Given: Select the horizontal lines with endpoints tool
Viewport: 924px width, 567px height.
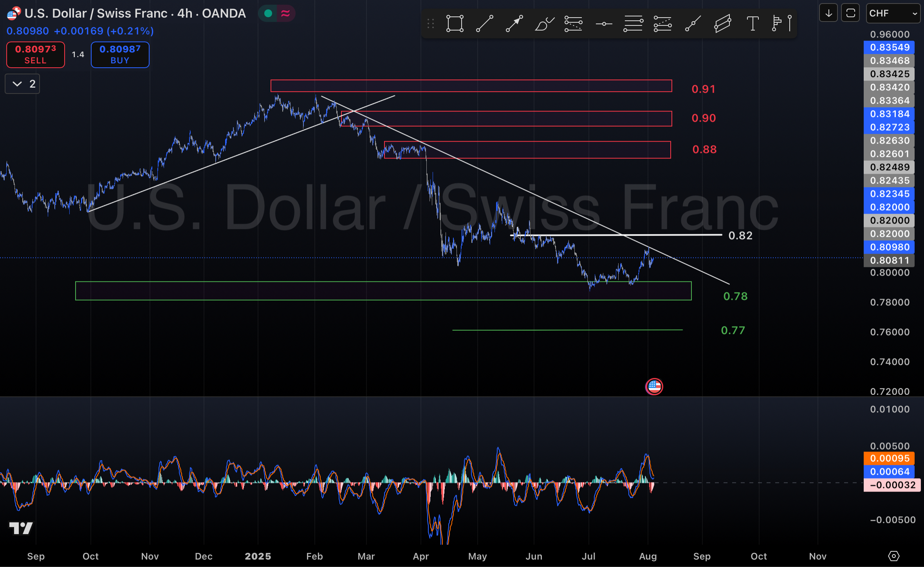Looking at the screenshot, I should [633, 23].
